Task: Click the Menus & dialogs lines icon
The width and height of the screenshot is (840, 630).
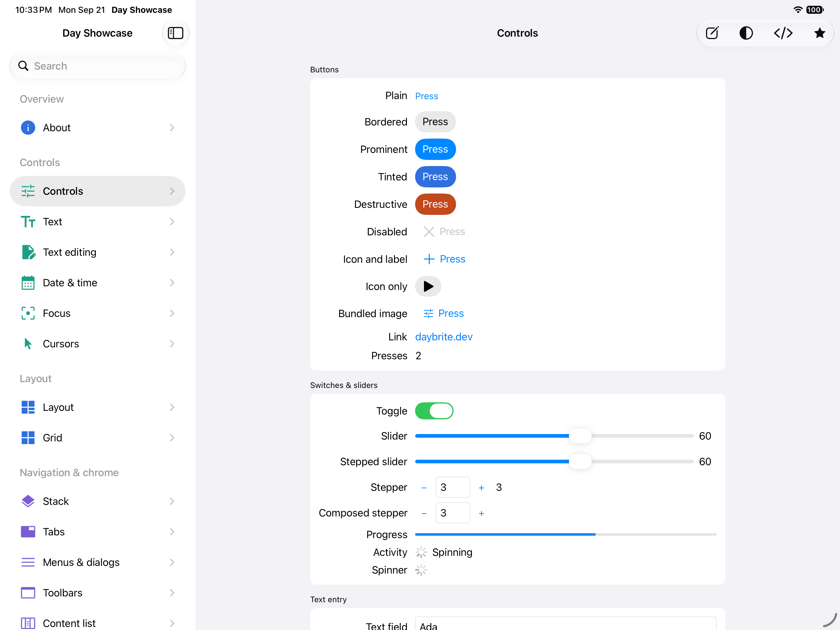Action: pos(28,562)
